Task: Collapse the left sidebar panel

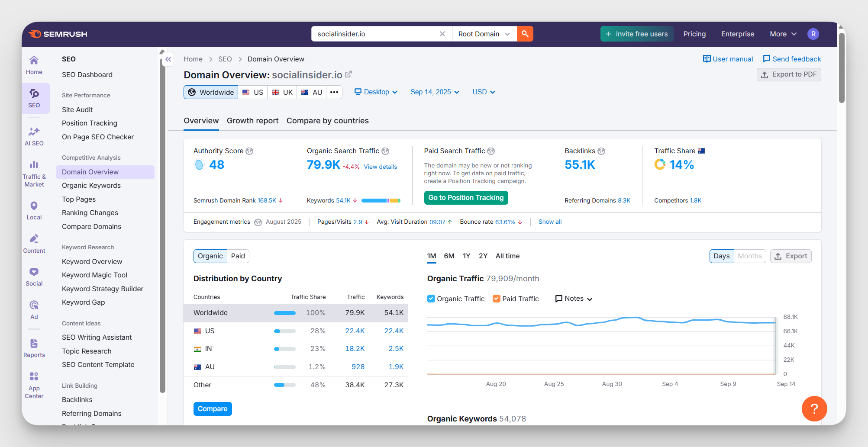Action: tap(168, 59)
